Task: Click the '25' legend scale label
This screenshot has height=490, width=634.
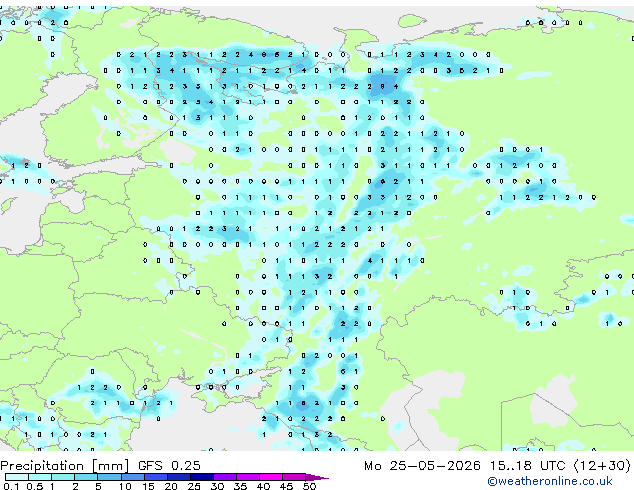Action: 194,486
